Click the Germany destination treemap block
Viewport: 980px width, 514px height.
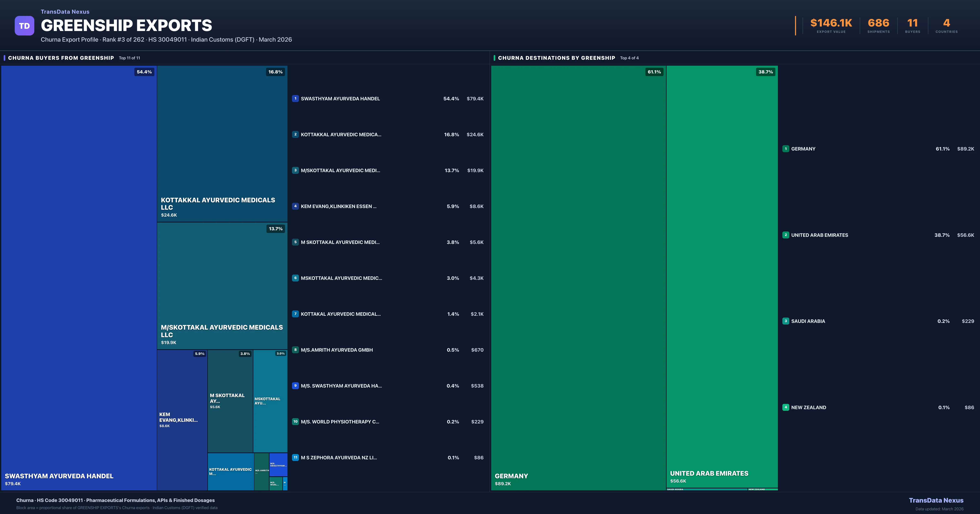tap(578, 278)
